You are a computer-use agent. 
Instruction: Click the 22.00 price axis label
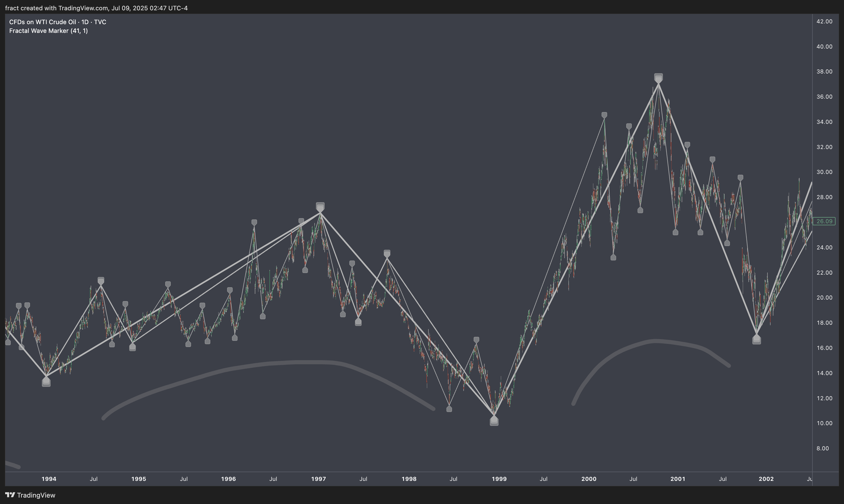click(824, 273)
